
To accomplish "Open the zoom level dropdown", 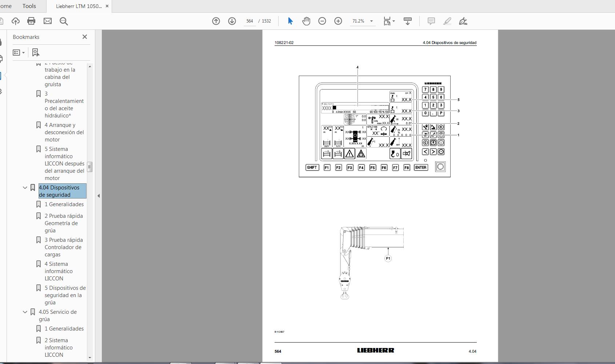I will 371,21.
